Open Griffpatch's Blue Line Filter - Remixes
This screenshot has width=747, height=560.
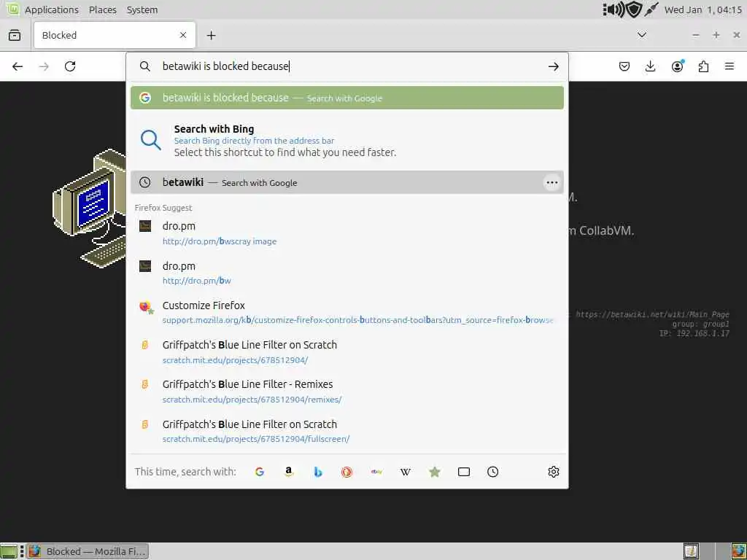click(347, 392)
